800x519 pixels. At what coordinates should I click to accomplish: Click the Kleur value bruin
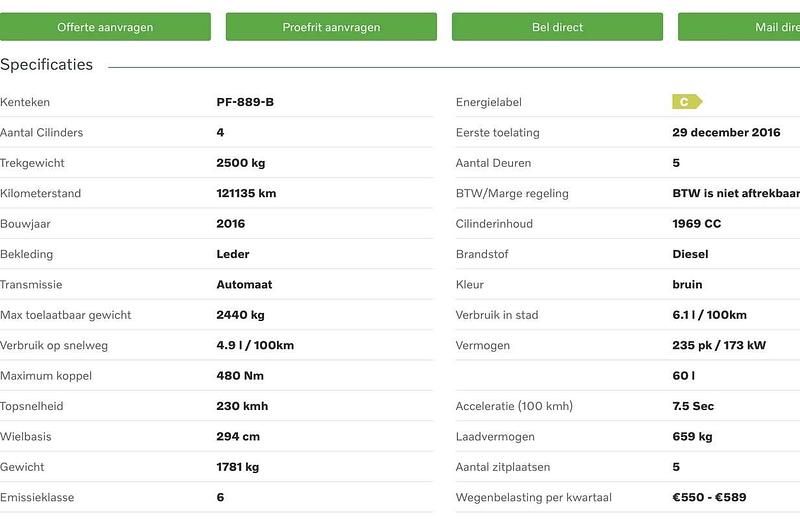687,284
